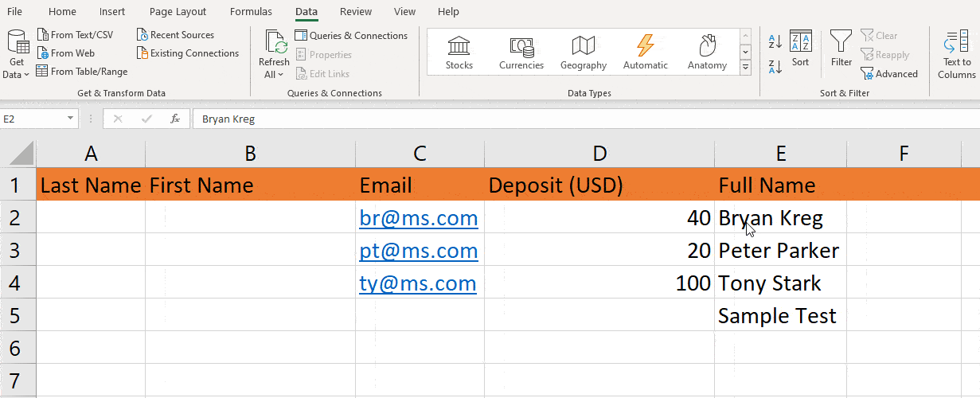Open the Page Layout tab
Viewport: 980px width, 398px height.
(178, 12)
